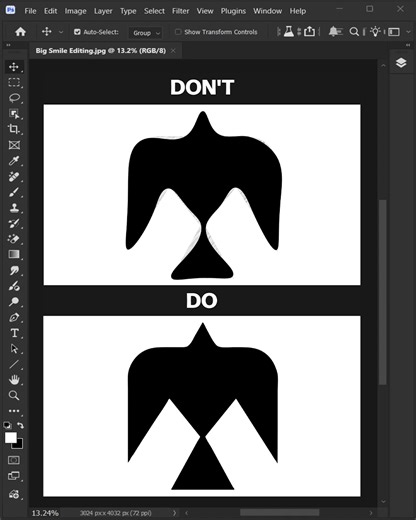Select the Smudge tool
This screenshot has width=416, height=520.
coord(14,270)
